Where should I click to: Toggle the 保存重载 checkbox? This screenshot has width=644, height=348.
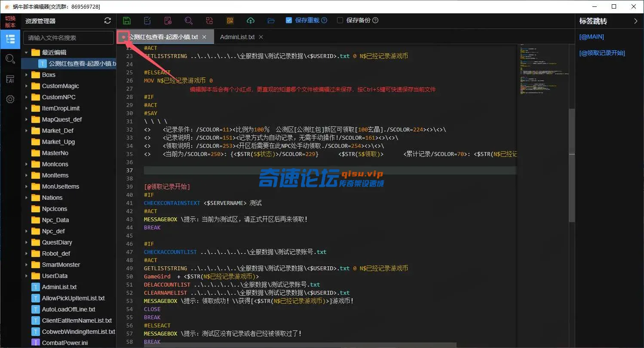coord(289,20)
